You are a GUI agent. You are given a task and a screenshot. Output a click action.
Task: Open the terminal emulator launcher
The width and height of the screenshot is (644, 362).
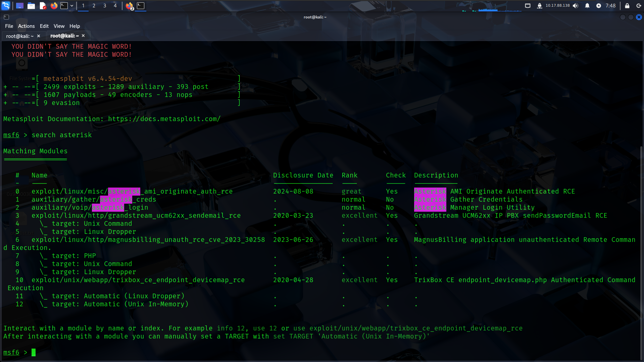(x=64, y=6)
